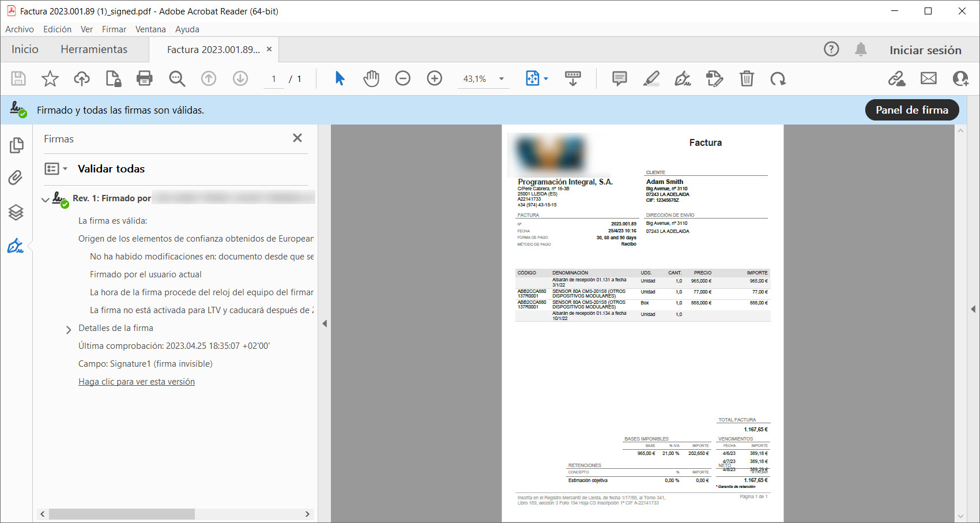Switch to the Herramientas tab
This screenshot has height=523, width=980.
[x=94, y=50]
